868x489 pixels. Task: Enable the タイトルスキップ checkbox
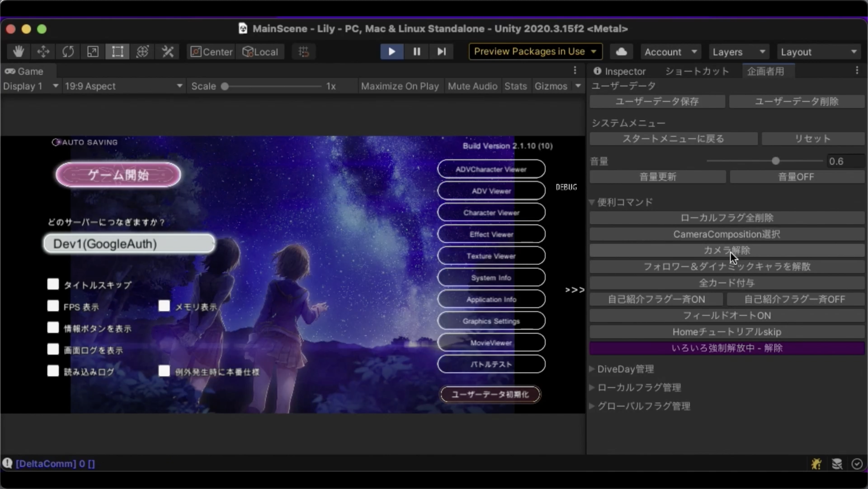tap(53, 284)
